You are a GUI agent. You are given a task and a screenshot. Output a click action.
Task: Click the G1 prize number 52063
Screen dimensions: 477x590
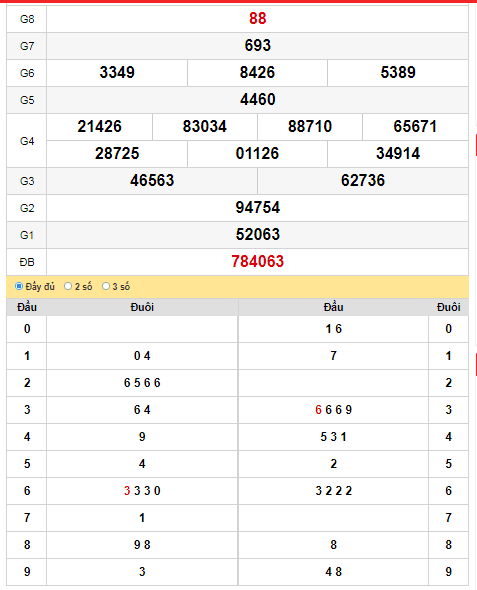(258, 234)
